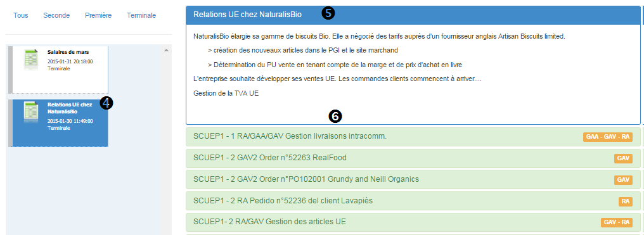Filter scenarios by Seconde level
This screenshot has height=235, width=644.
click(x=56, y=16)
